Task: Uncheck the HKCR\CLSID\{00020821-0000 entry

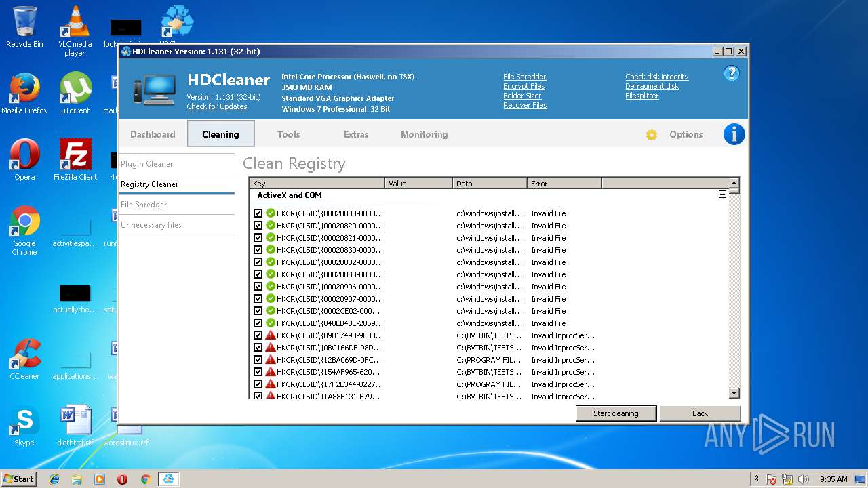Action: tap(258, 237)
